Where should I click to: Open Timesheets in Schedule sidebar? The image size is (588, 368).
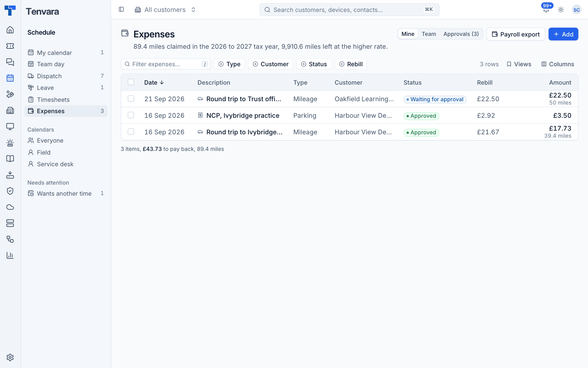coord(66,100)
